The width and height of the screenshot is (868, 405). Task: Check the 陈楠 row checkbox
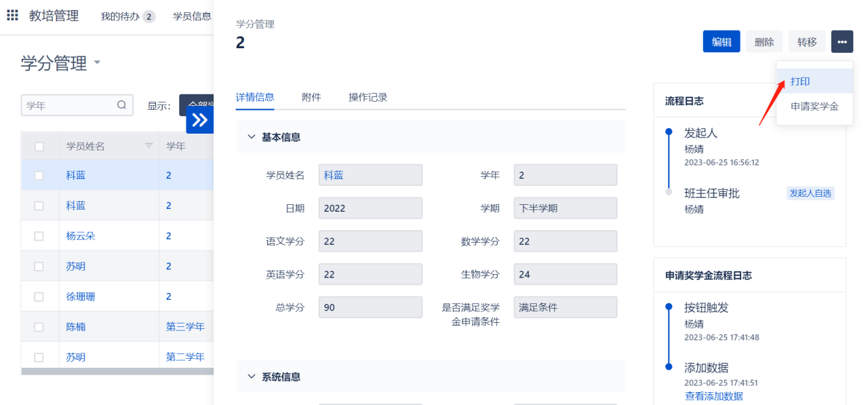coord(39,327)
